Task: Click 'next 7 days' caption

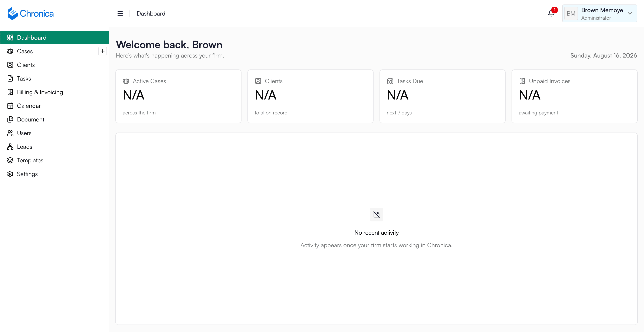Action: (399, 113)
